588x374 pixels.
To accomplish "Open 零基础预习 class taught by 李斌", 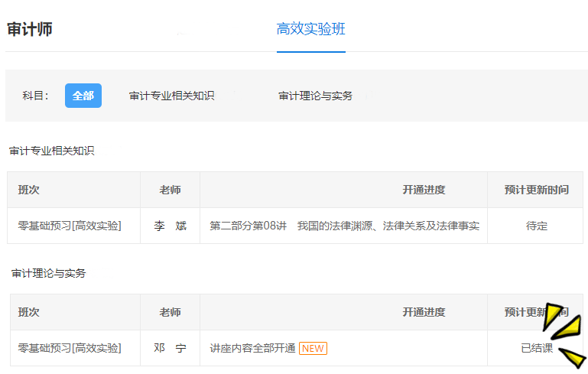I will tap(70, 226).
